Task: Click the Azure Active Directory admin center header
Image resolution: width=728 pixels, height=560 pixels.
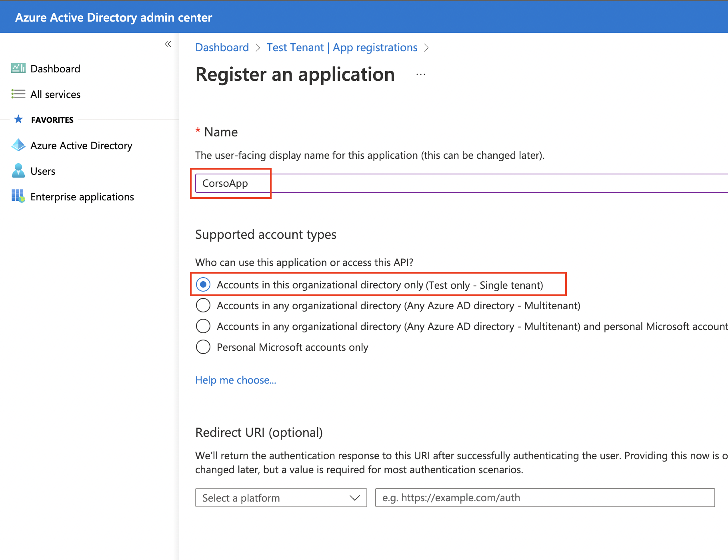Action: 114,17
